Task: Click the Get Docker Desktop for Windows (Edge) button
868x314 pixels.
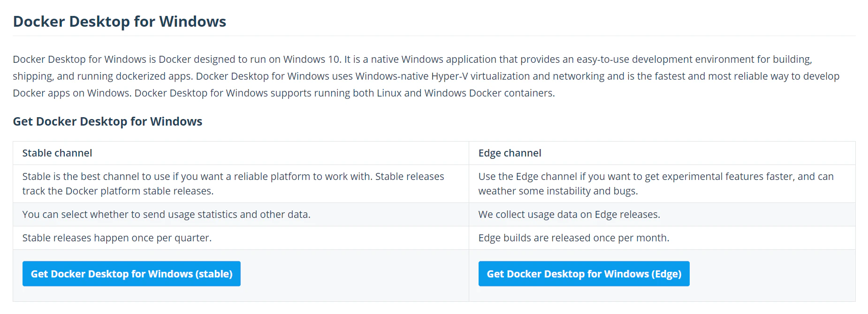Action: coord(583,274)
